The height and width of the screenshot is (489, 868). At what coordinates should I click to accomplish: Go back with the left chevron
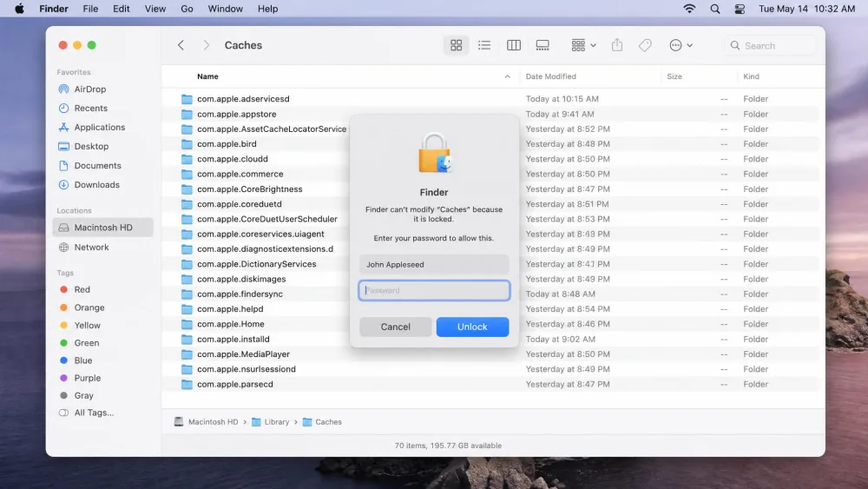tap(181, 45)
